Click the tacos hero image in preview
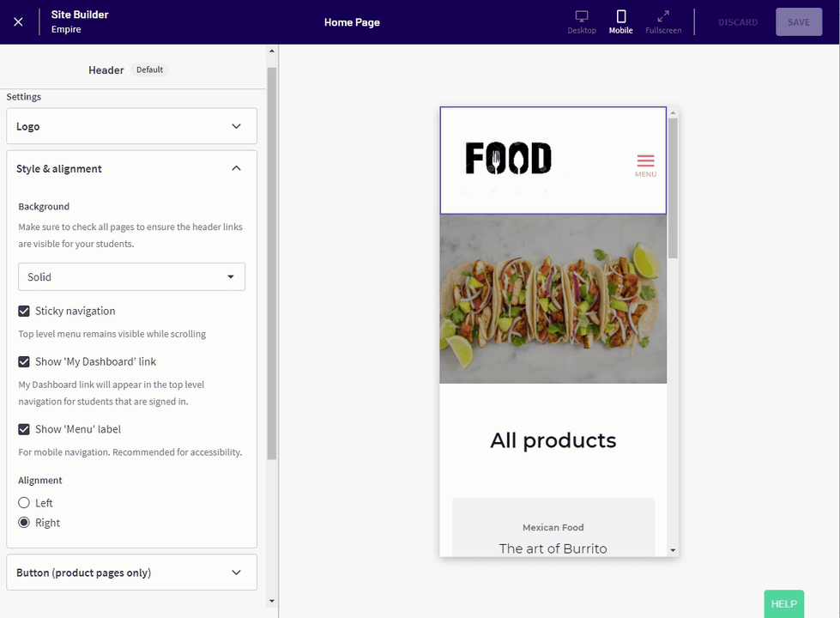Image resolution: width=840 pixels, height=618 pixels. pyautogui.click(x=553, y=299)
